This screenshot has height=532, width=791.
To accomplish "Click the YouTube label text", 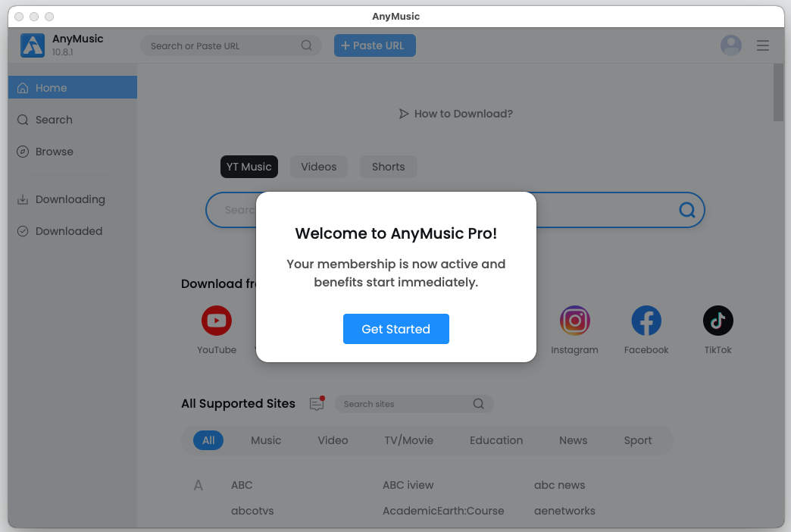I will [x=217, y=350].
